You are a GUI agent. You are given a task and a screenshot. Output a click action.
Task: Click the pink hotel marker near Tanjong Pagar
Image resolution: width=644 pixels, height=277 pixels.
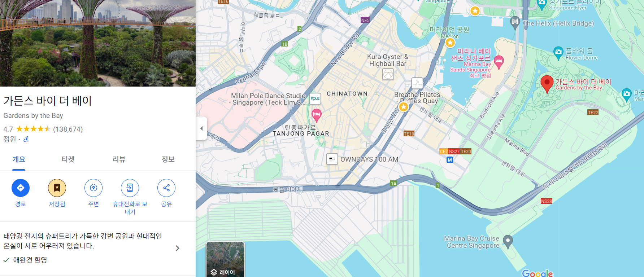pyautogui.click(x=317, y=115)
